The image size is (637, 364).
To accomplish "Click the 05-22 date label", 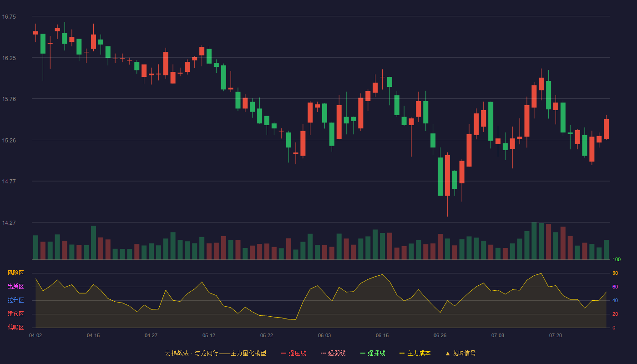I will (x=267, y=335).
